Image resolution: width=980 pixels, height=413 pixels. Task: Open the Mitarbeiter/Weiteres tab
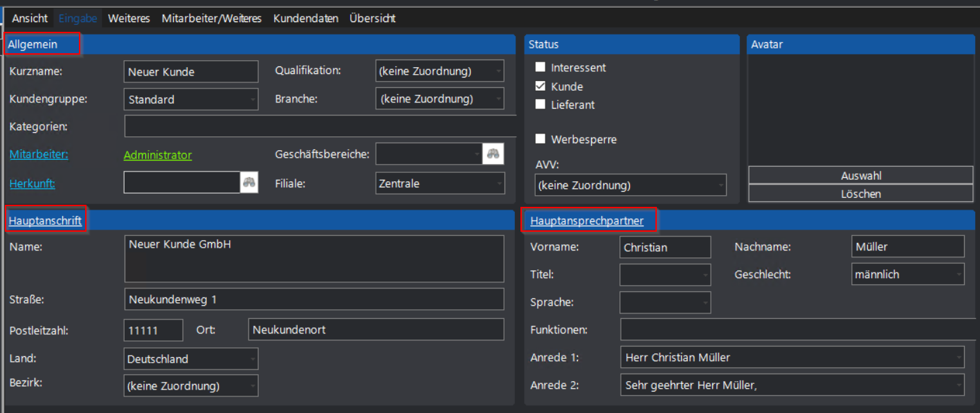coord(212,19)
